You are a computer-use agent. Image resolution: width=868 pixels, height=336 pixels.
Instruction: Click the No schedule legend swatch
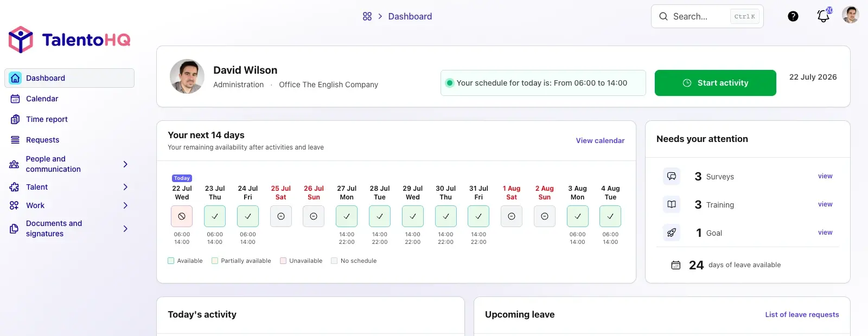coord(334,261)
